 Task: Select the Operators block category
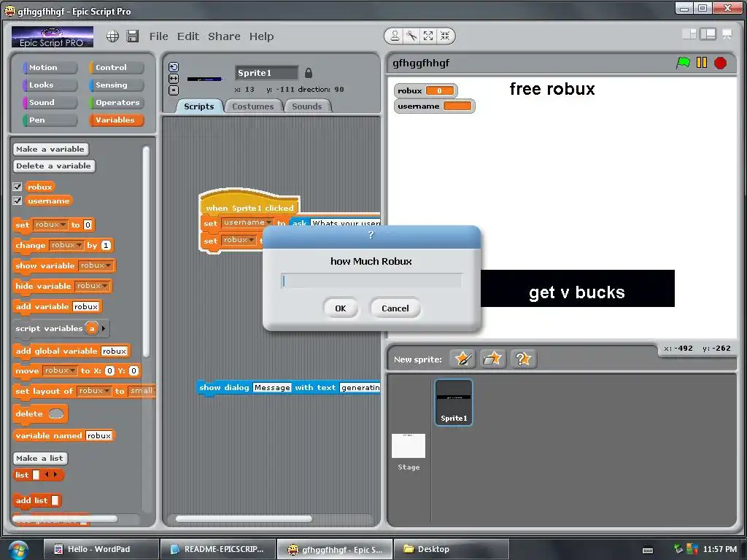point(116,102)
